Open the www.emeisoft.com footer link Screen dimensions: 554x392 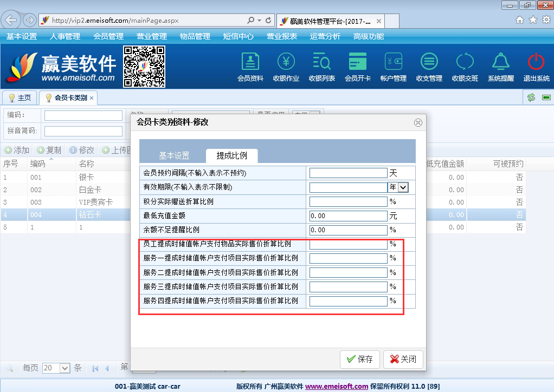coord(336,387)
